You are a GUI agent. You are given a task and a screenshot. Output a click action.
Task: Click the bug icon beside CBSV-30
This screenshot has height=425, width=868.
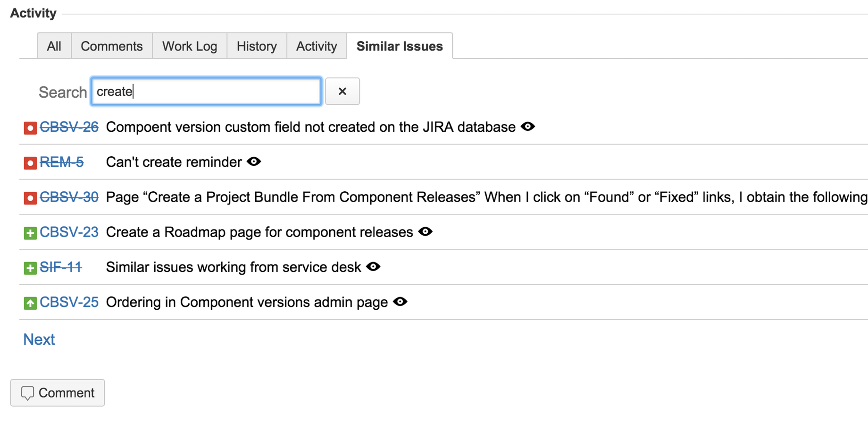30,198
